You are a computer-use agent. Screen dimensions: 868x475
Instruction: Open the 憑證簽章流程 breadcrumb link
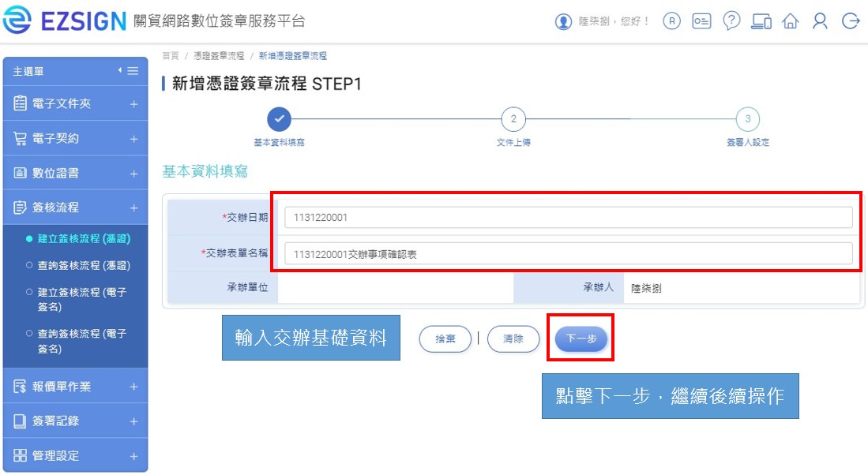[x=219, y=56]
